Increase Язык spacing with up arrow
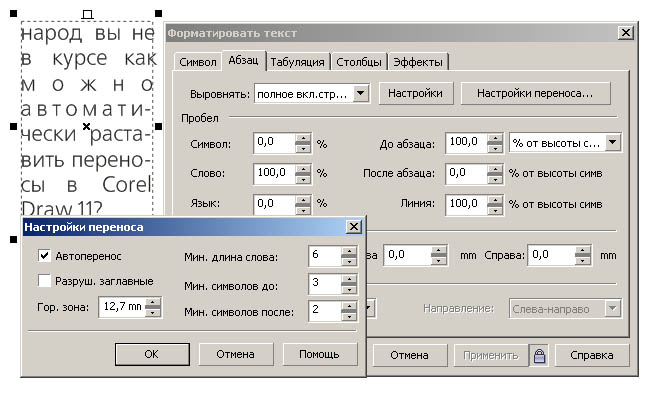The width and height of the screenshot is (652, 398). click(304, 200)
